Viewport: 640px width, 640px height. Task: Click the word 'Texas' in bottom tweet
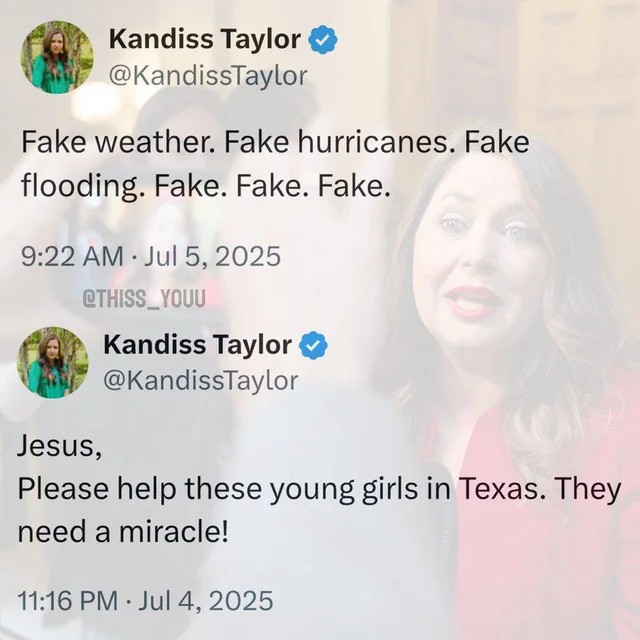click(499, 488)
